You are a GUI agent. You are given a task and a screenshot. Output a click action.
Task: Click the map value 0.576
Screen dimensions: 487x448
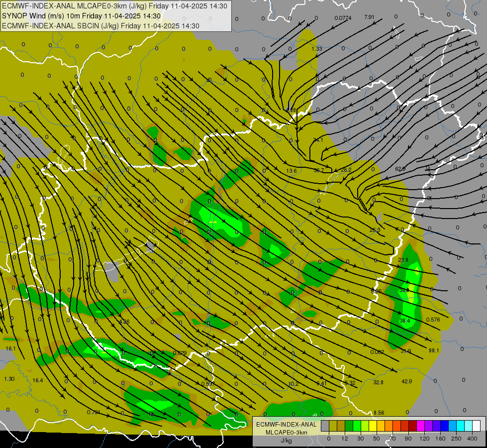click(x=433, y=320)
